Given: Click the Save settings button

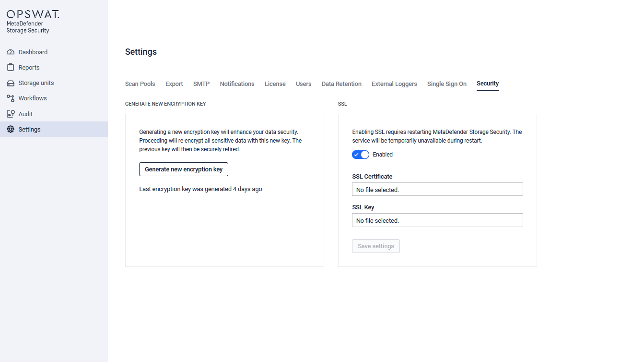Looking at the screenshot, I should pyautogui.click(x=376, y=246).
